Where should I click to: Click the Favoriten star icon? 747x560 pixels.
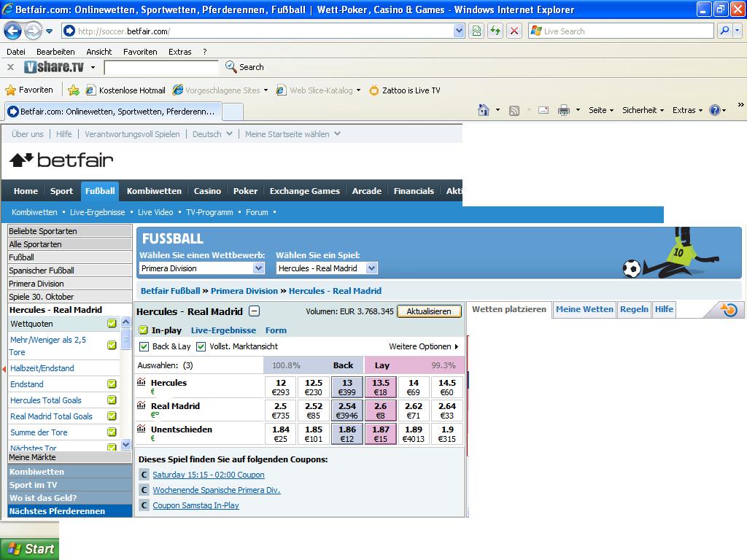(10, 90)
